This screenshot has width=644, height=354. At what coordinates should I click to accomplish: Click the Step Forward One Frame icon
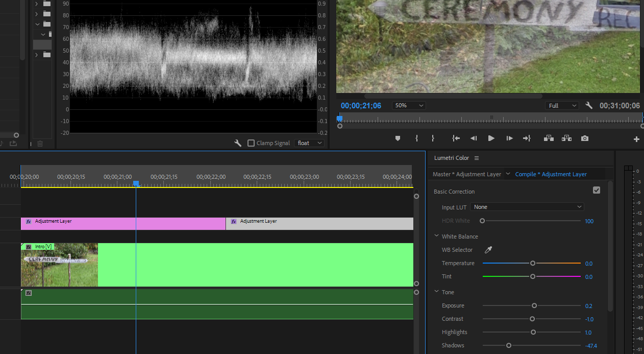click(x=509, y=138)
